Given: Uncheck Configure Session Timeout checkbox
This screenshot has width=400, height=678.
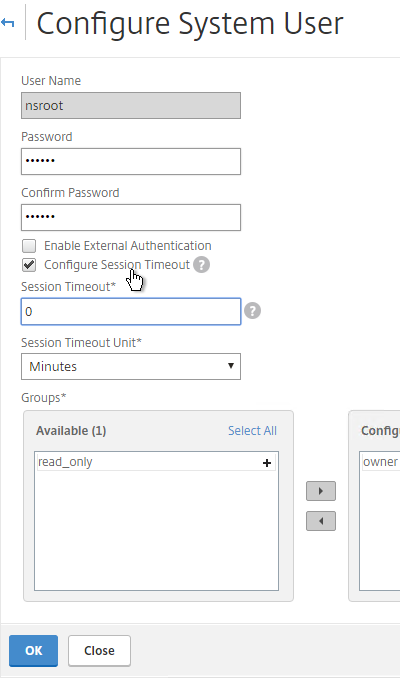Looking at the screenshot, I should coord(29,265).
